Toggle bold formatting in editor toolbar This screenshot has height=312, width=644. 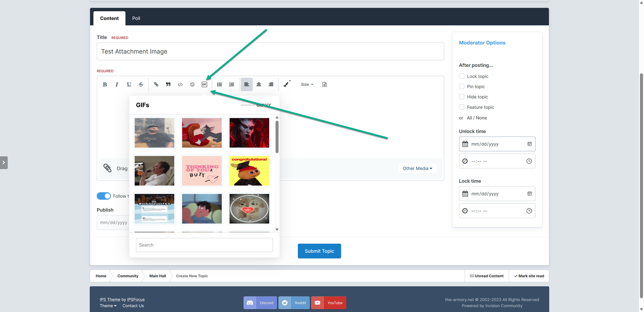pyautogui.click(x=105, y=84)
